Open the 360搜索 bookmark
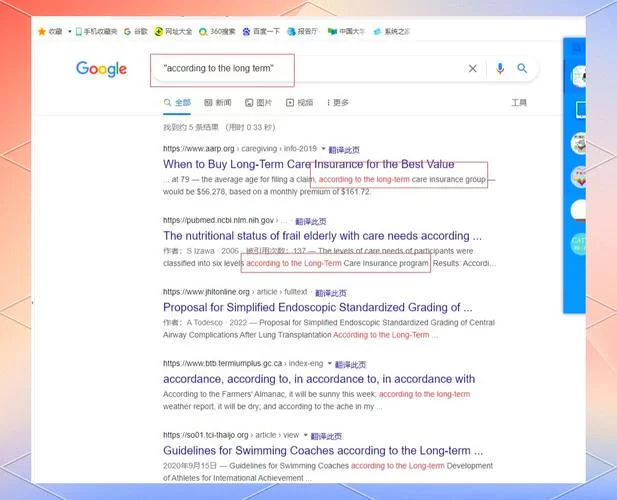This screenshot has height=500, width=617. (217, 31)
